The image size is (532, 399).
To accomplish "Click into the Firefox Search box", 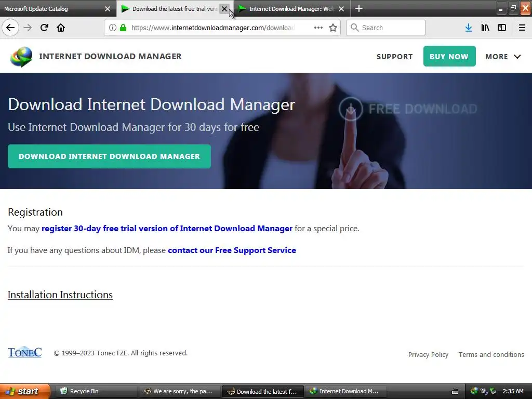I will 386,28.
